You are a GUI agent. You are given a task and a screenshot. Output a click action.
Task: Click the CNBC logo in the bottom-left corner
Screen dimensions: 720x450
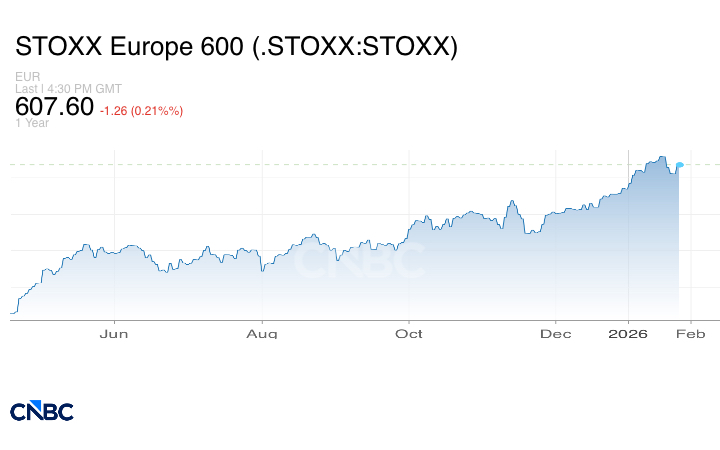pos(42,410)
